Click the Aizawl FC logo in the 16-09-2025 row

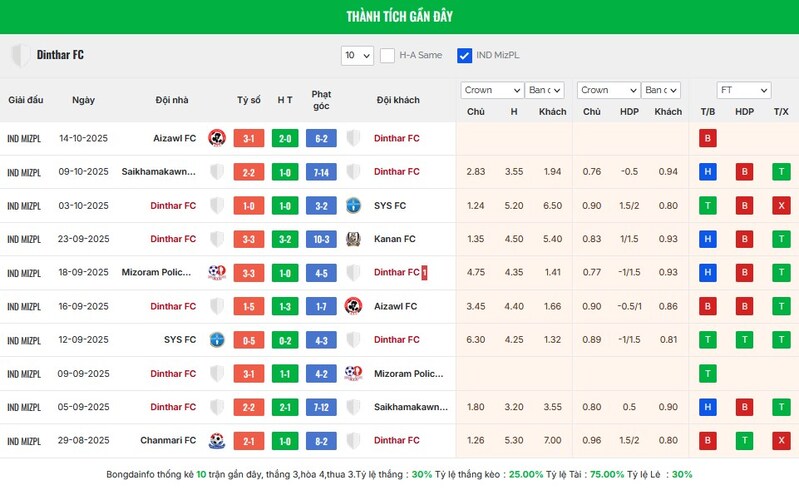tap(352, 306)
